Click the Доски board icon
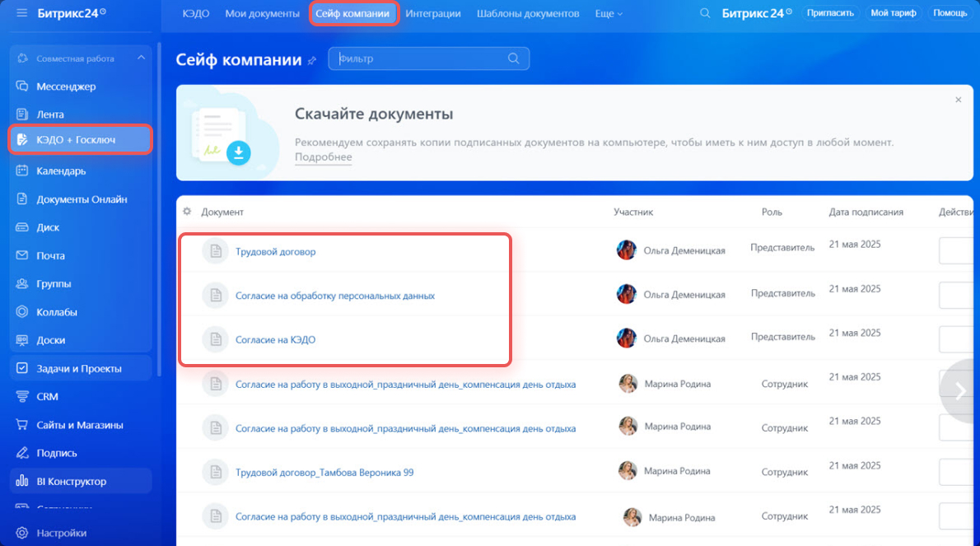Image resolution: width=980 pixels, height=546 pixels. pos(22,340)
